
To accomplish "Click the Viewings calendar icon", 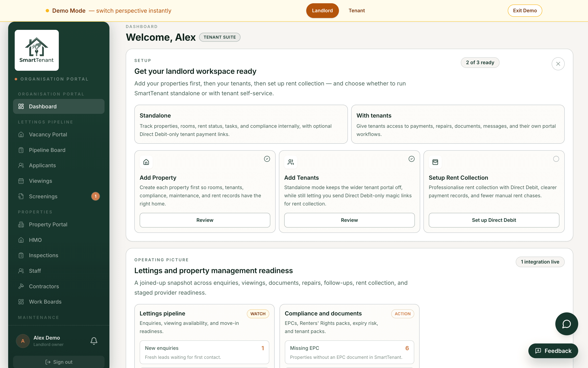I will (x=21, y=181).
